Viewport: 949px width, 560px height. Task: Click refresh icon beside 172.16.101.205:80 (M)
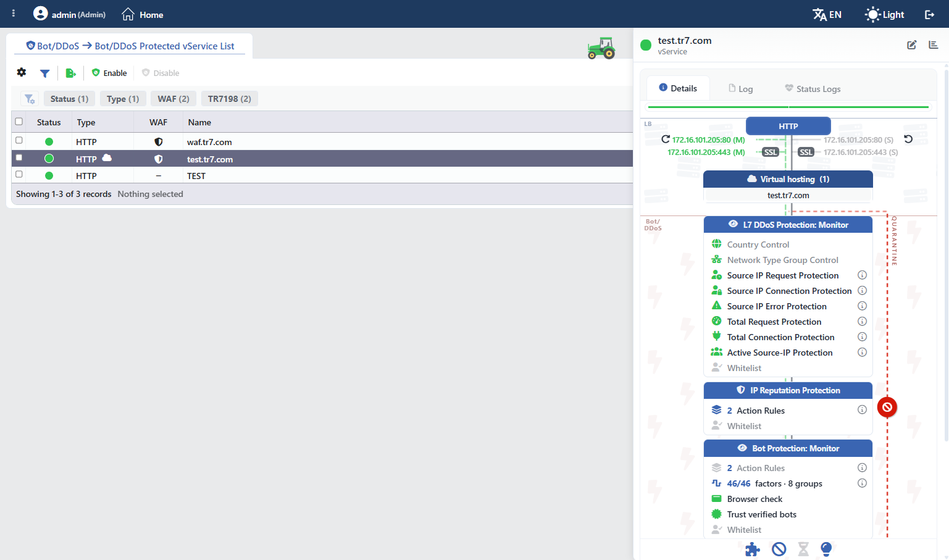click(x=665, y=140)
